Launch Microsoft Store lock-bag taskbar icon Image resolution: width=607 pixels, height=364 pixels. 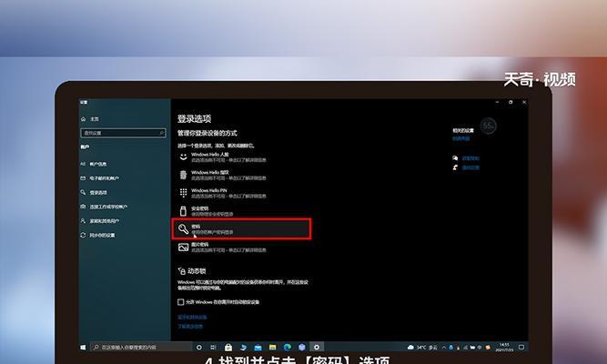pos(228,348)
